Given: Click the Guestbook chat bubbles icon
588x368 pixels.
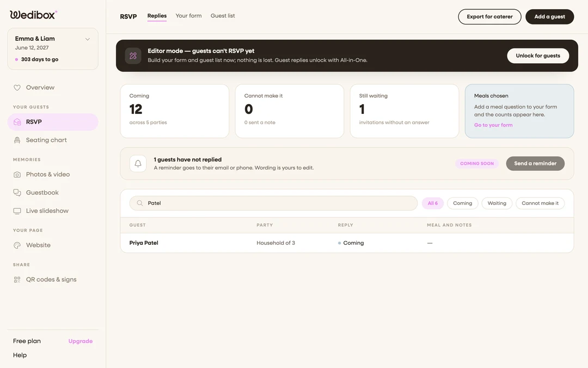Looking at the screenshot, I should pos(17,192).
